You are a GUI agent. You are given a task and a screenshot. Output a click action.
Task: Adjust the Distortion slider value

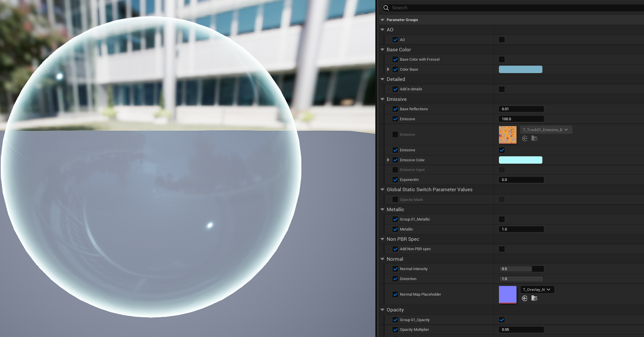521,279
